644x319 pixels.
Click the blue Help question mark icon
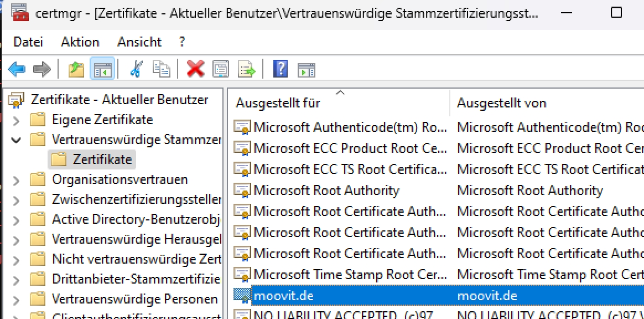281,69
